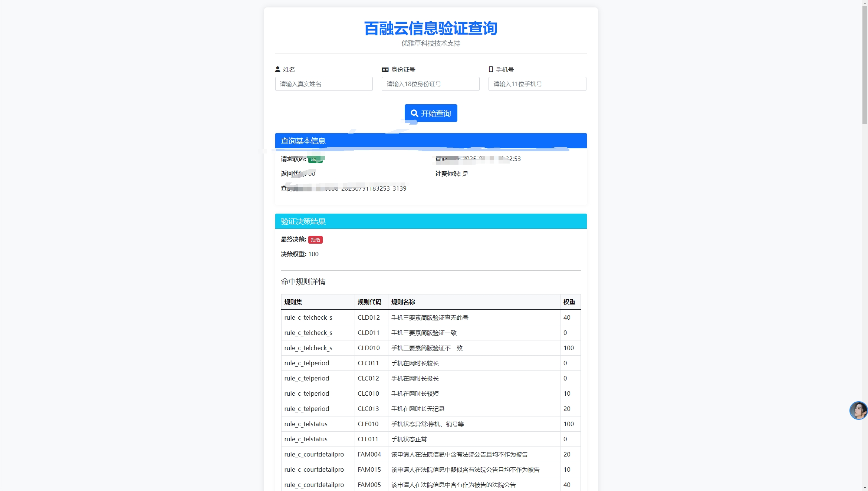This screenshot has width=868, height=491.
Task: Click the red 拒绝 decision badge
Action: pos(315,240)
